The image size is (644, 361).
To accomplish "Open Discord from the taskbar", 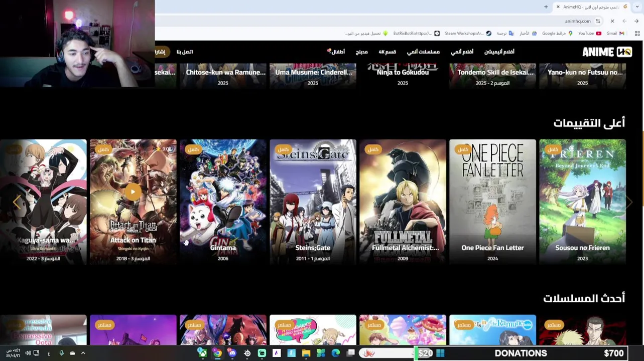I will tap(232, 353).
